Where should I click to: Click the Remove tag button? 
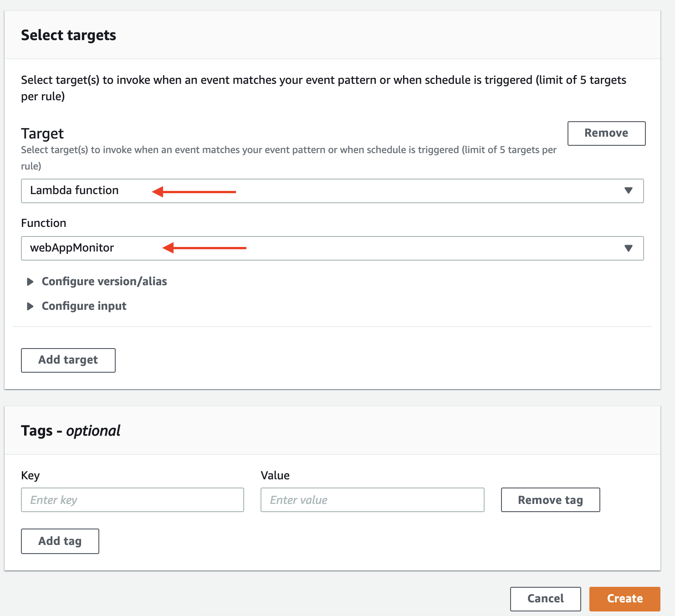(550, 500)
